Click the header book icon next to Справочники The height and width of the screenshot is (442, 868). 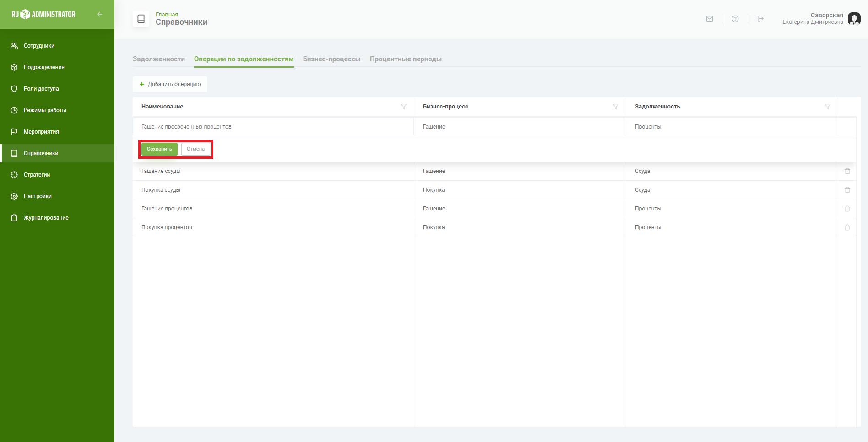(141, 19)
